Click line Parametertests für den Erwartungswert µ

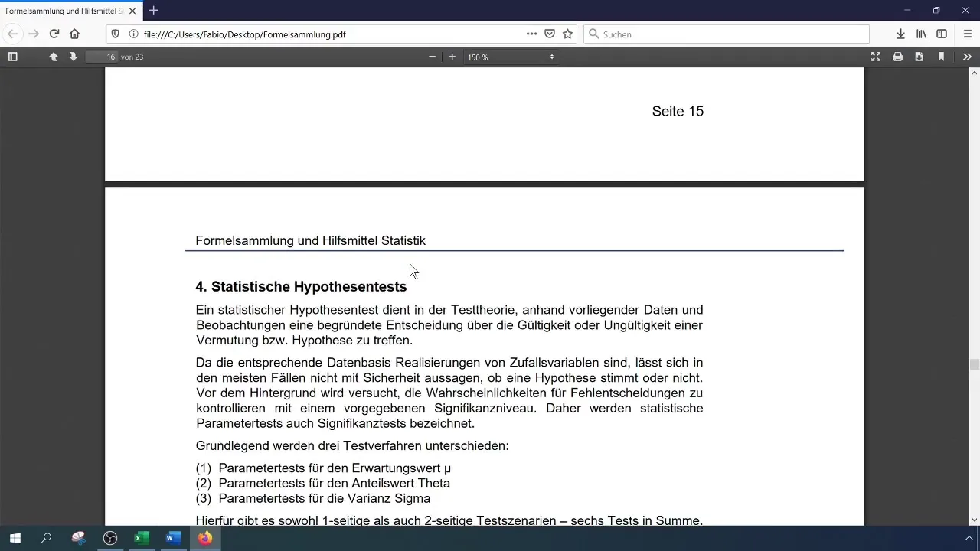click(x=335, y=468)
